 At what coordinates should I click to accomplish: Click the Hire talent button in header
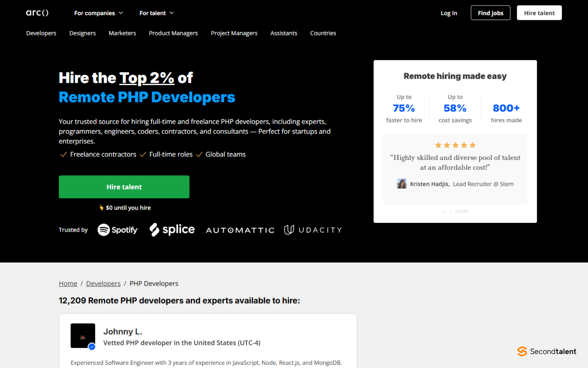click(539, 13)
